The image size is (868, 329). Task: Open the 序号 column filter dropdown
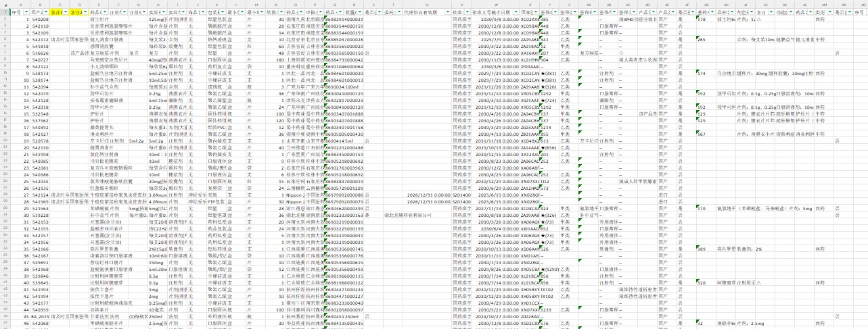click(26, 13)
